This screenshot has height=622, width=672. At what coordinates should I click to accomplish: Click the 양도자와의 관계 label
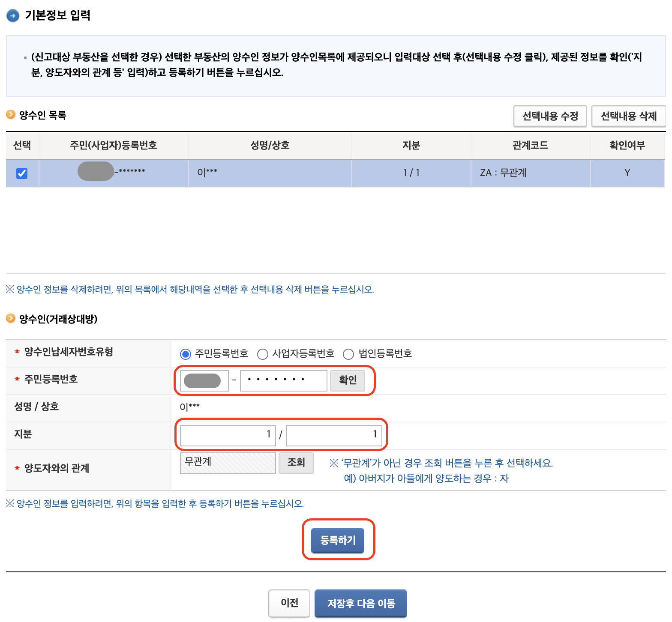click(x=57, y=469)
